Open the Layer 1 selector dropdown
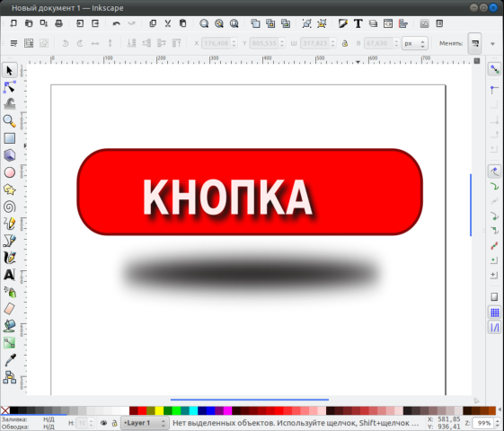Screen dimensions: 504x431 (145, 423)
